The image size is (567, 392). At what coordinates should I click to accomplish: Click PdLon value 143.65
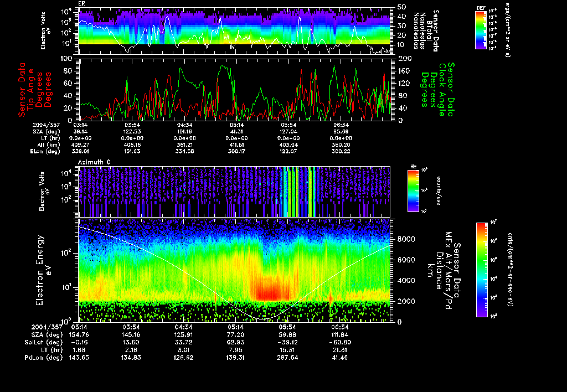(79, 357)
